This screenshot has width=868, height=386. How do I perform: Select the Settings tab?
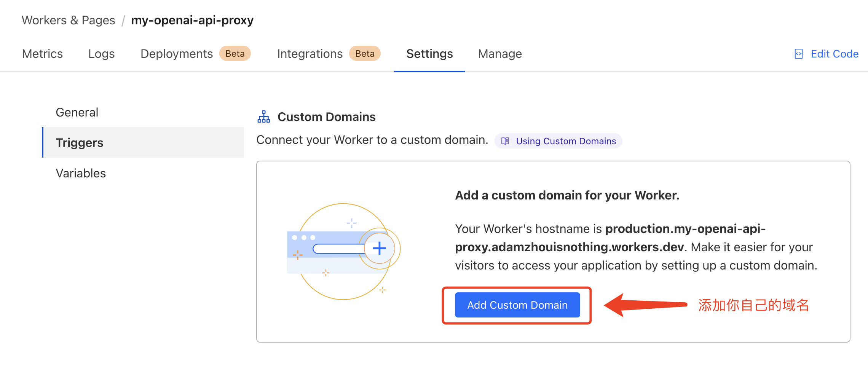[x=429, y=54]
